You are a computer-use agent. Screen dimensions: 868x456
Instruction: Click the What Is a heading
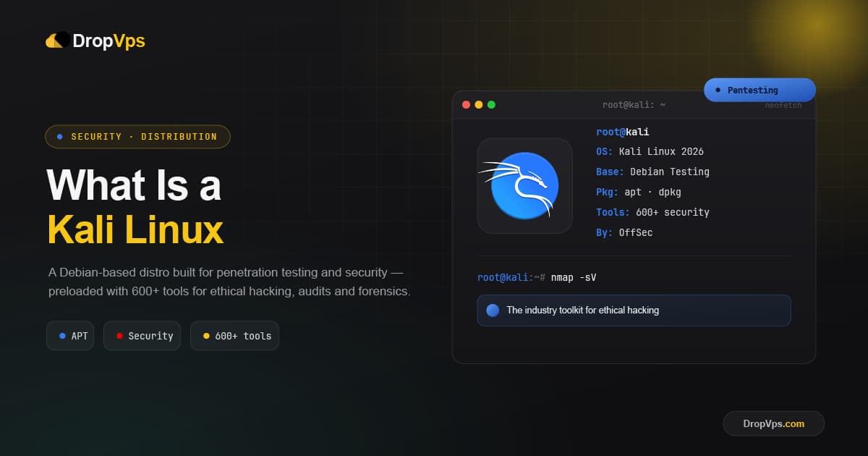coord(134,185)
